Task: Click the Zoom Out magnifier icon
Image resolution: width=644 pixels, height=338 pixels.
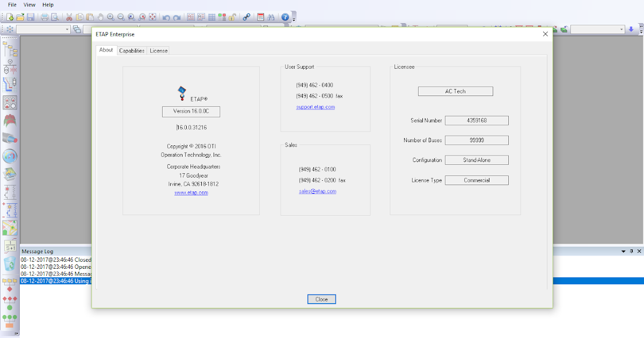Action: (121, 17)
